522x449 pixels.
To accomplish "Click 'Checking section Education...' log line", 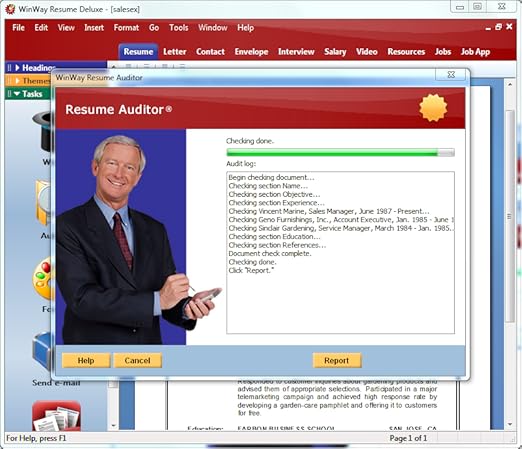I will pos(274,236).
